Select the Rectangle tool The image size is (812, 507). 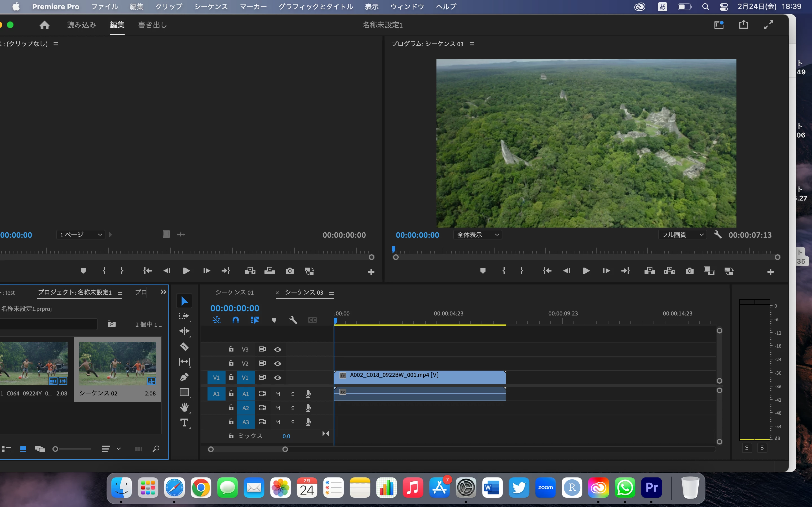(184, 392)
